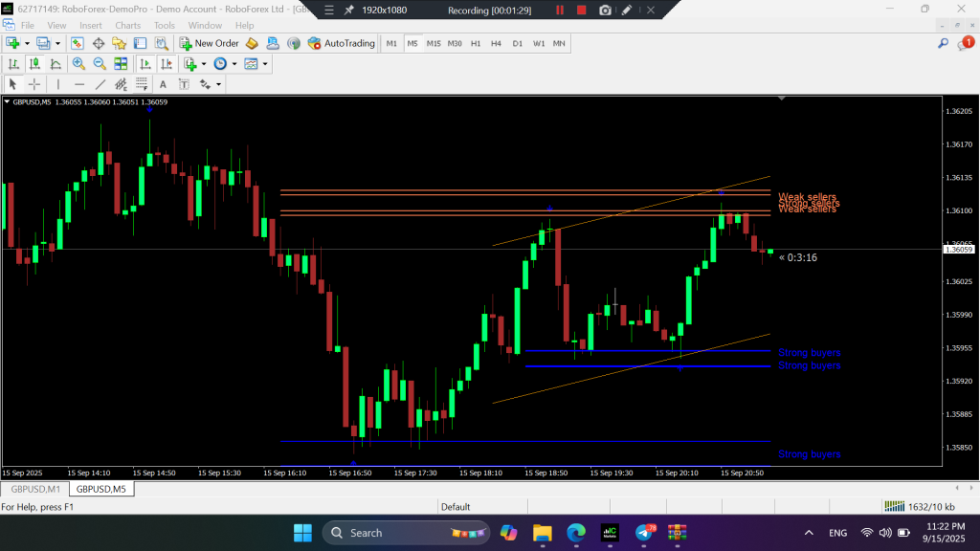Switch to the GBPUSD,M1 chart tab
This screenshot has height=551, width=980.
click(34, 489)
